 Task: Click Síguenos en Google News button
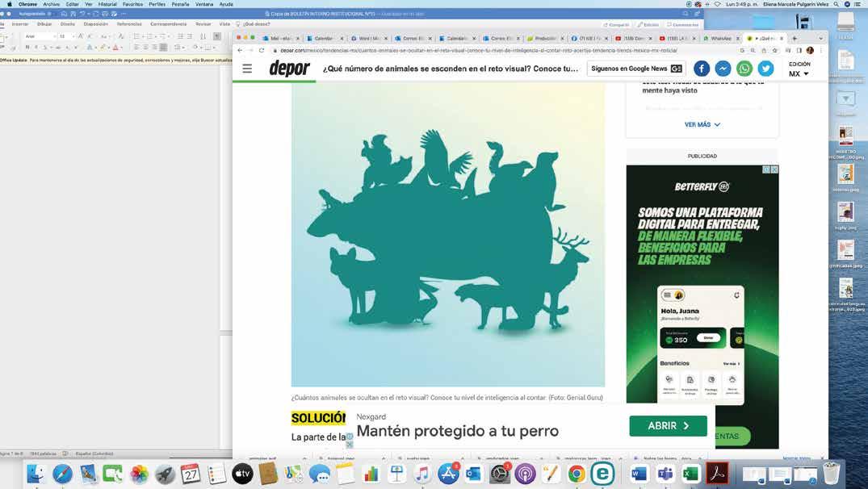pyautogui.click(x=636, y=69)
